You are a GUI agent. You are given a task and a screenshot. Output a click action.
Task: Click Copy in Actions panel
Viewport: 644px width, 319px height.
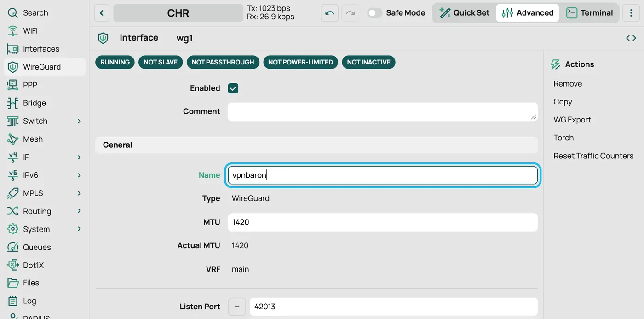563,102
